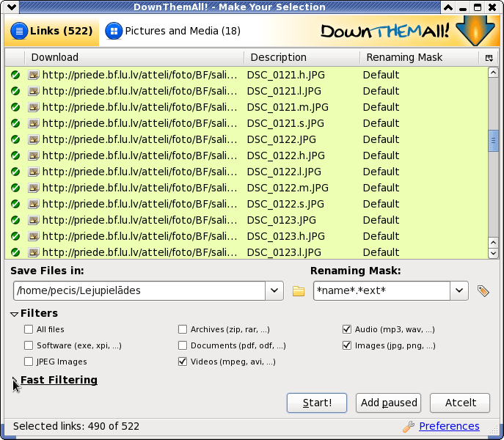Click image file icon in DSC_0123.JPG row
Viewport: 504px width, 440px height.
click(34, 220)
